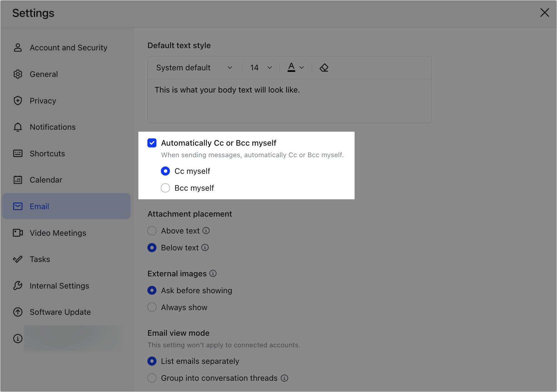Select the Bcc myself option
Screen dimensions: 557x392
(165, 188)
